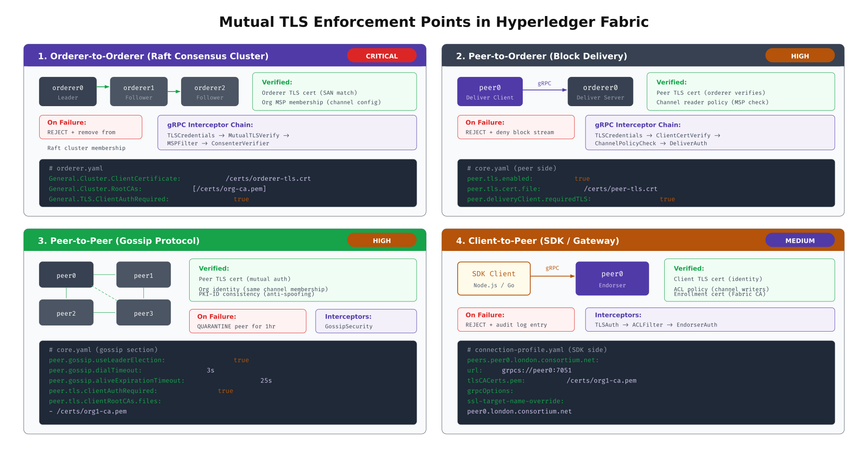Click the SDK Client Node.js box
Image resolution: width=868 pixels, height=450 pixels.
[x=494, y=278]
